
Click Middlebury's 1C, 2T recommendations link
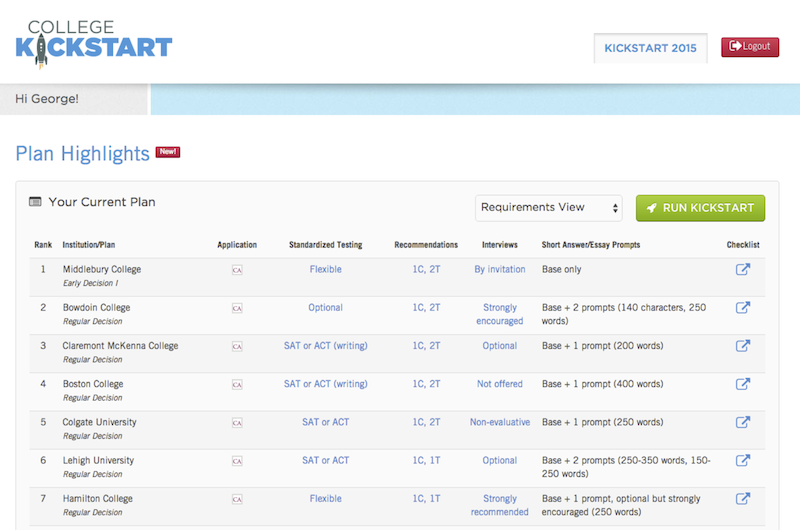coord(427,269)
